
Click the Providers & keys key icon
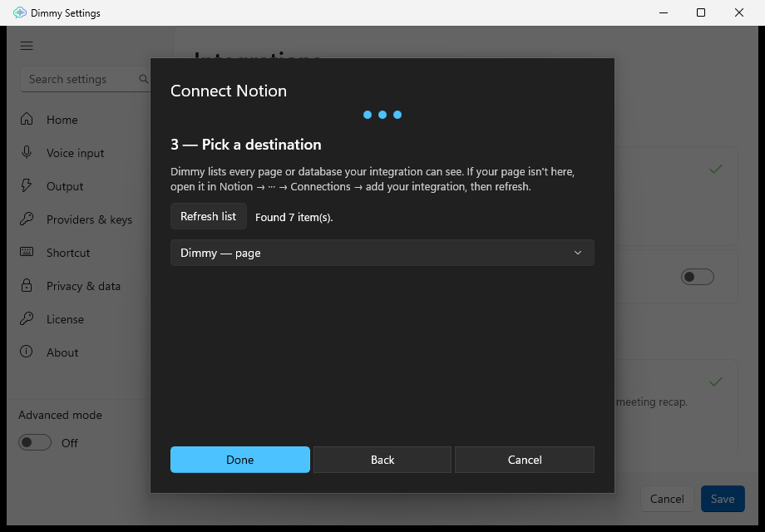click(27, 219)
